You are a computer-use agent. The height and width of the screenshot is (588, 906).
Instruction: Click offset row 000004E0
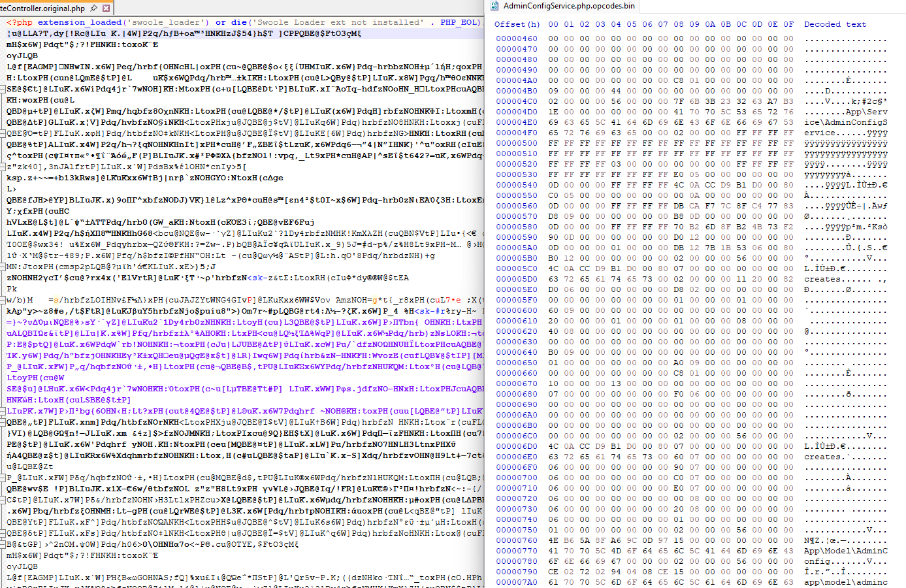[x=517, y=122]
